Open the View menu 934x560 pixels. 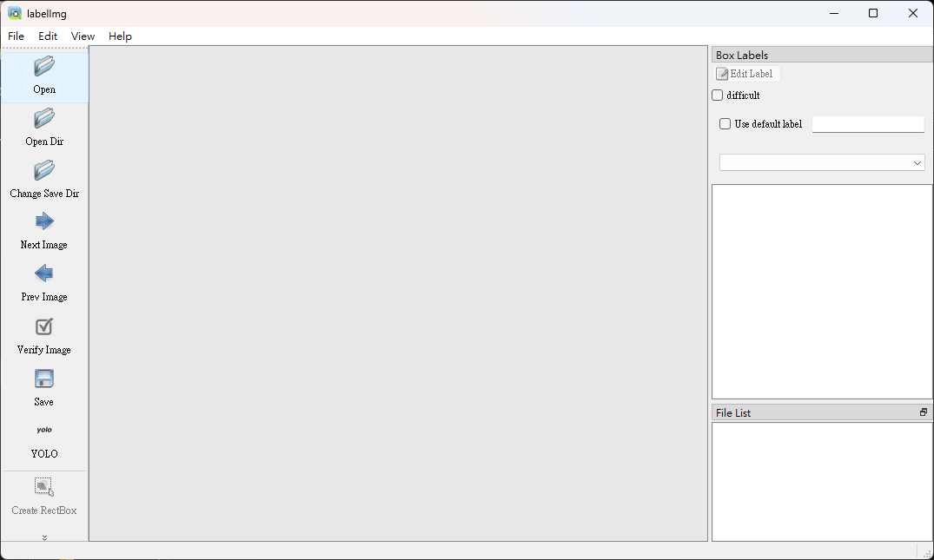click(x=83, y=36)
